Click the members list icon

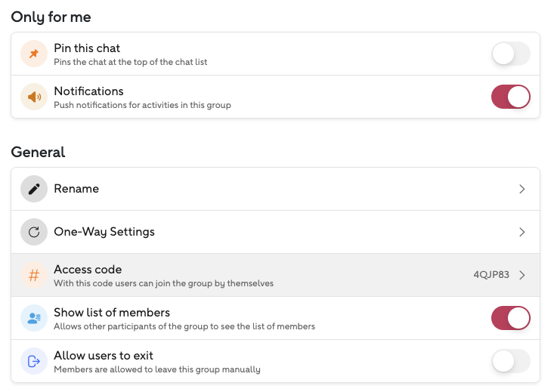[33, 318]
